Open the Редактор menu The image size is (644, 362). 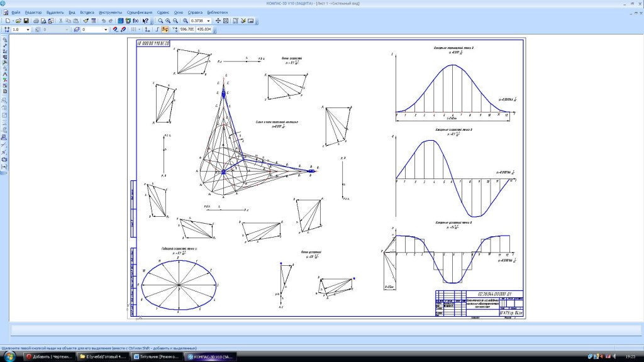point(33,13)
